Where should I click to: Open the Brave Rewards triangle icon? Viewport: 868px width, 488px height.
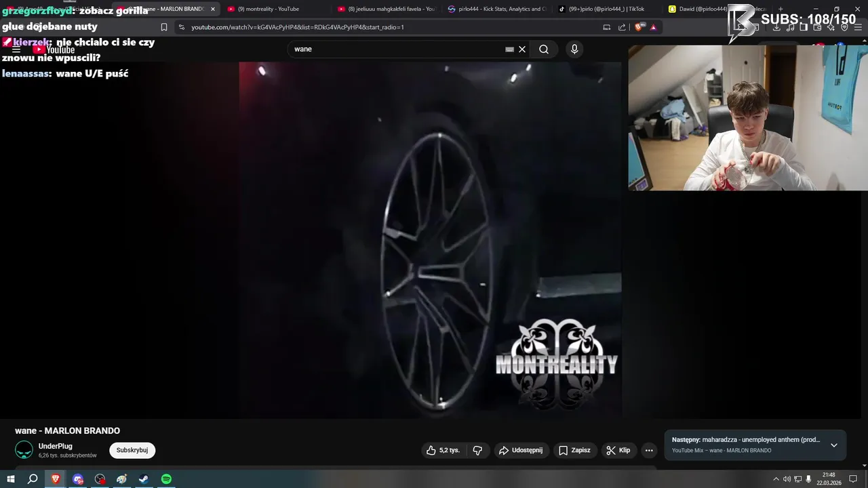point(654,27)
